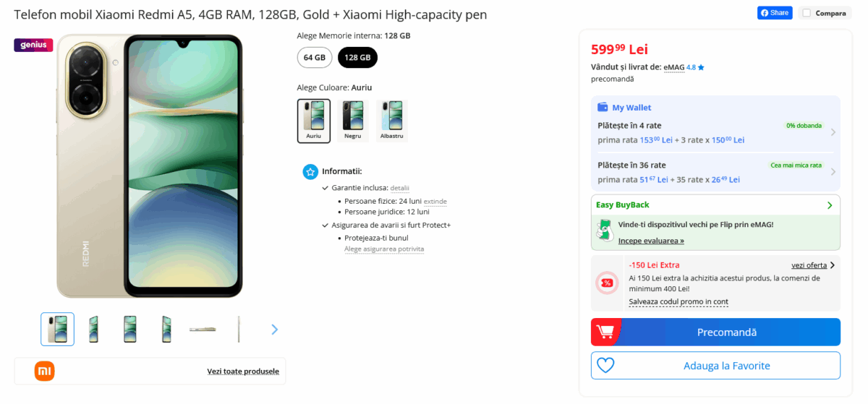Click the My Wallet icon
The image size is (868, 404).
tap(603, 108)
